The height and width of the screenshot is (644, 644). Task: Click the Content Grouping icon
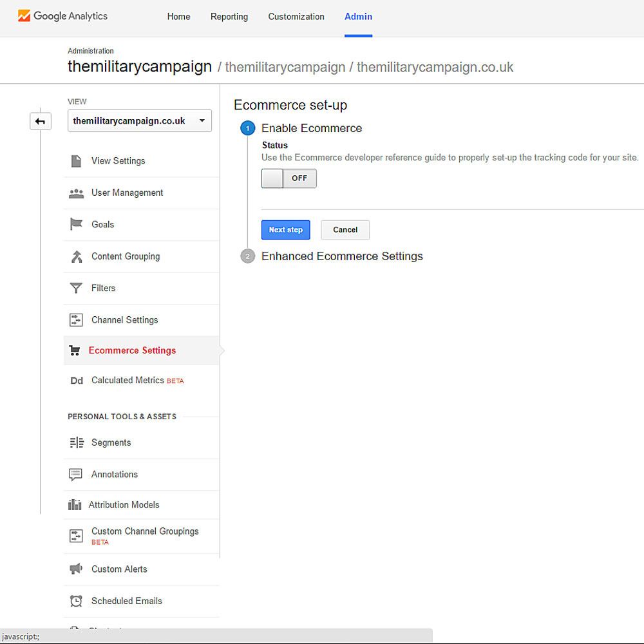77,257
